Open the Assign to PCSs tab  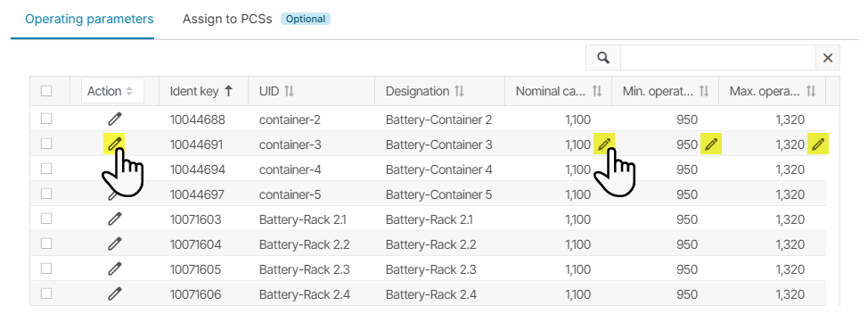pyautogui.click(x=227, y=19)
